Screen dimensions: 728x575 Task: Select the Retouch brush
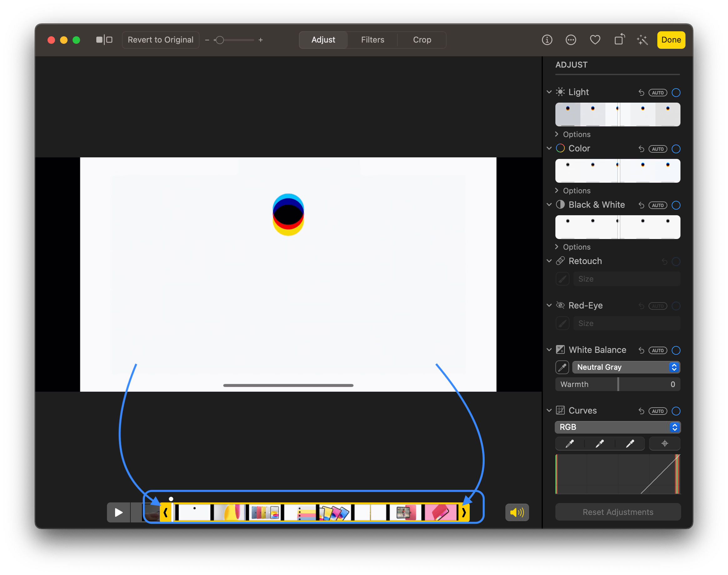click(x=562, y=278)
